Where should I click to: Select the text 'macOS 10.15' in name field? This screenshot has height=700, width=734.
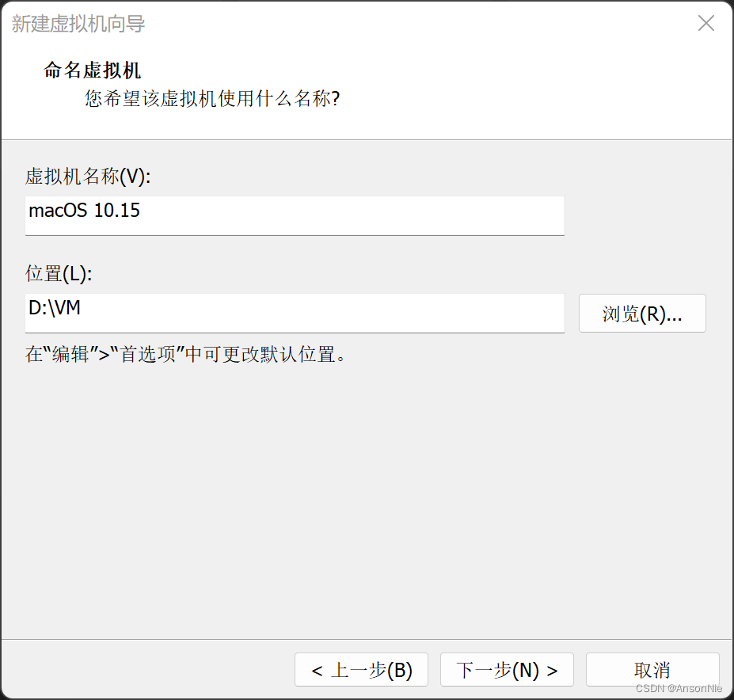84,211
